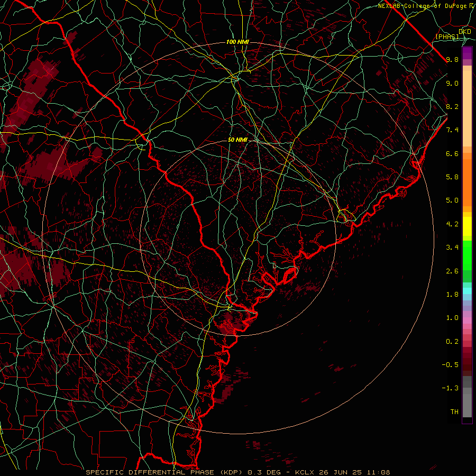Click the "KCLX" radar site identifier
The image size is (476, 476).
pyautogui.click(x=306, y=472)
